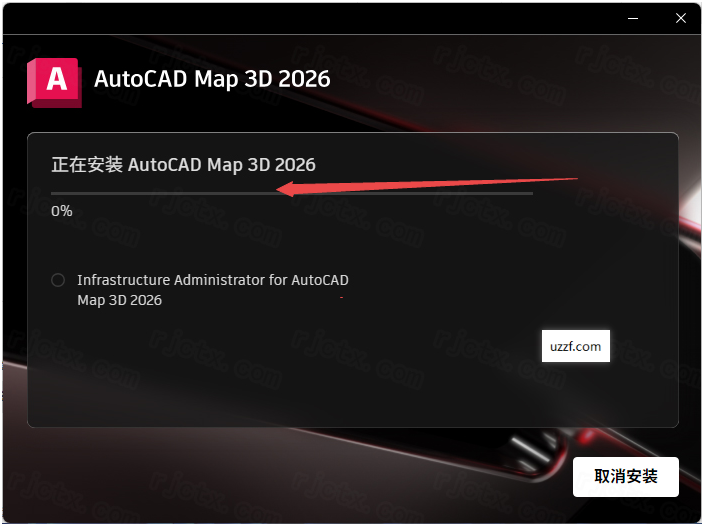Click the small dash right of the component name
The height and width of the screenshot is (526, 704).
(x=341, y=298)
